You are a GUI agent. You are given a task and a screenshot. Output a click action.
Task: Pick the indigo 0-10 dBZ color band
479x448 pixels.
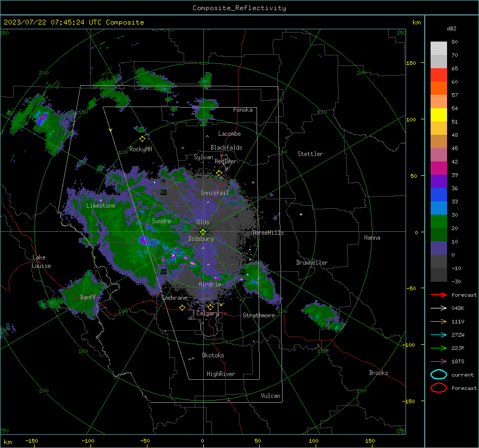click(439, 248)
